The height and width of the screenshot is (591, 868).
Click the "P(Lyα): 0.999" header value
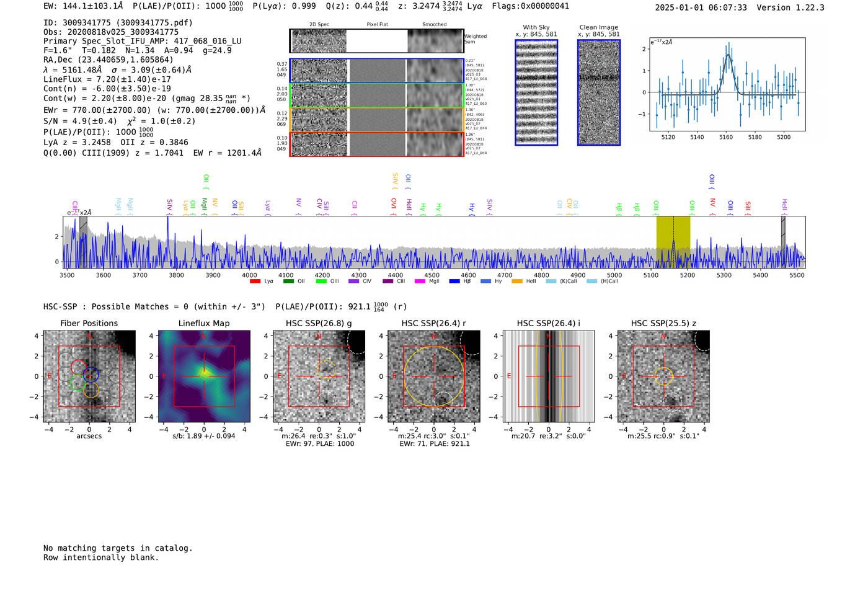[x=284, y=6]
